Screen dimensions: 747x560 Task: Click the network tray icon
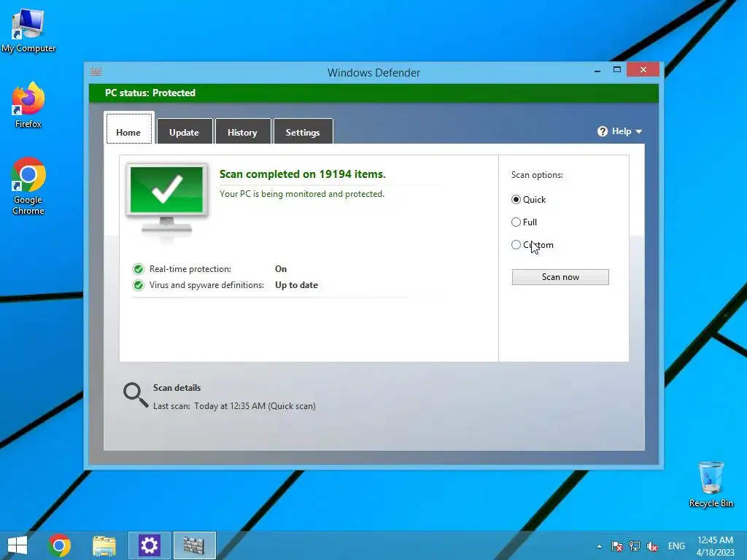click(x=634, y=545)
